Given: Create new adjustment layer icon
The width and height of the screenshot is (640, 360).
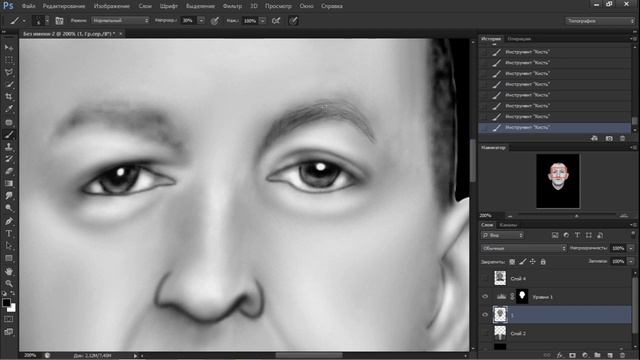Looking at the screenshot, I should click(585, 356).
